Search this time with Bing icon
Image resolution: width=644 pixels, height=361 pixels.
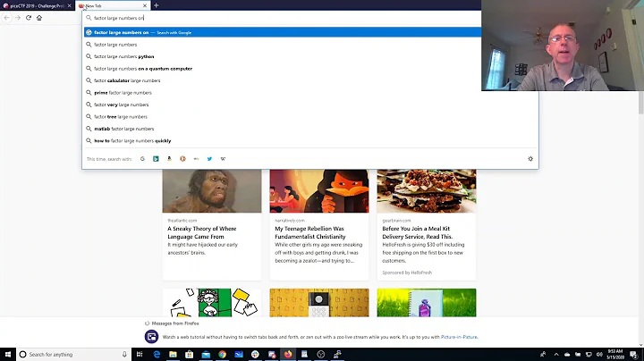(156, 159)
